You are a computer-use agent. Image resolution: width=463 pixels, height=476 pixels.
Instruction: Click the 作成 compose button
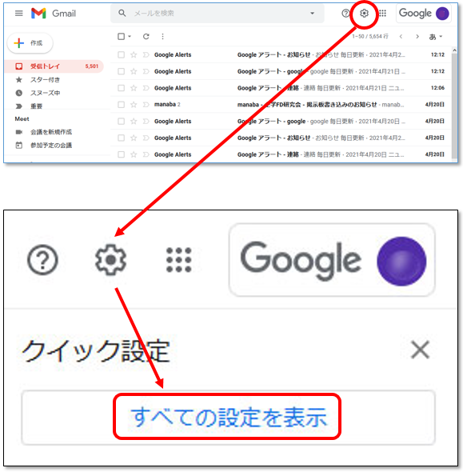(x=30, y=43)
